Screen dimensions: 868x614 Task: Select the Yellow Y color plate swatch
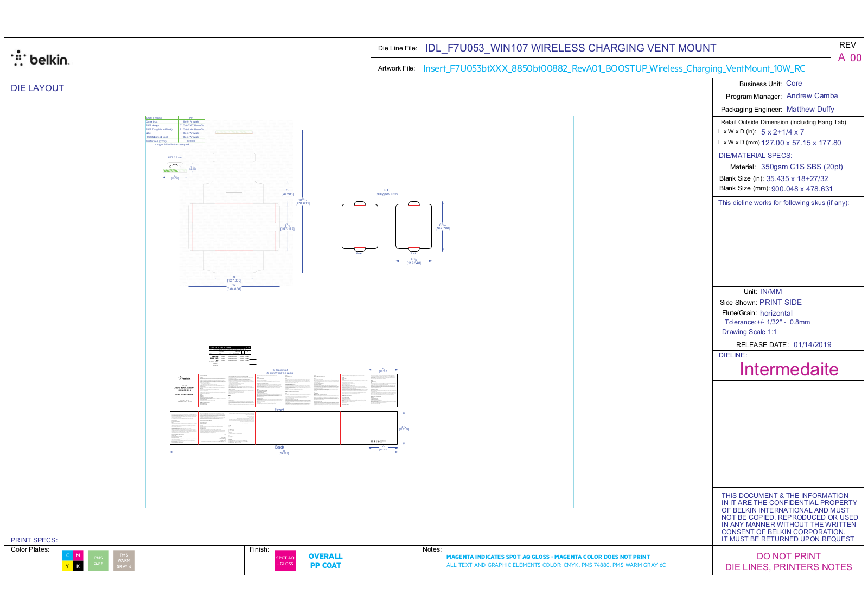tap(67, 566)
